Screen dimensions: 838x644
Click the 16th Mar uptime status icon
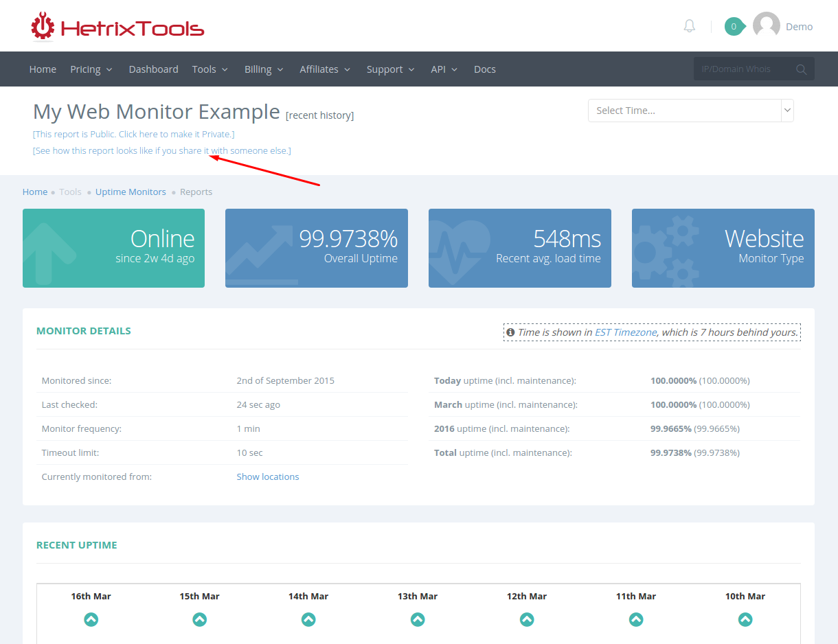point(91,619)
